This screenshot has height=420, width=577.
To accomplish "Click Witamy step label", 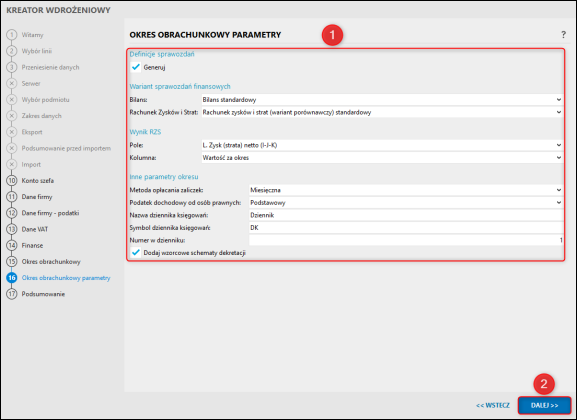I will [x=32, y=35].
